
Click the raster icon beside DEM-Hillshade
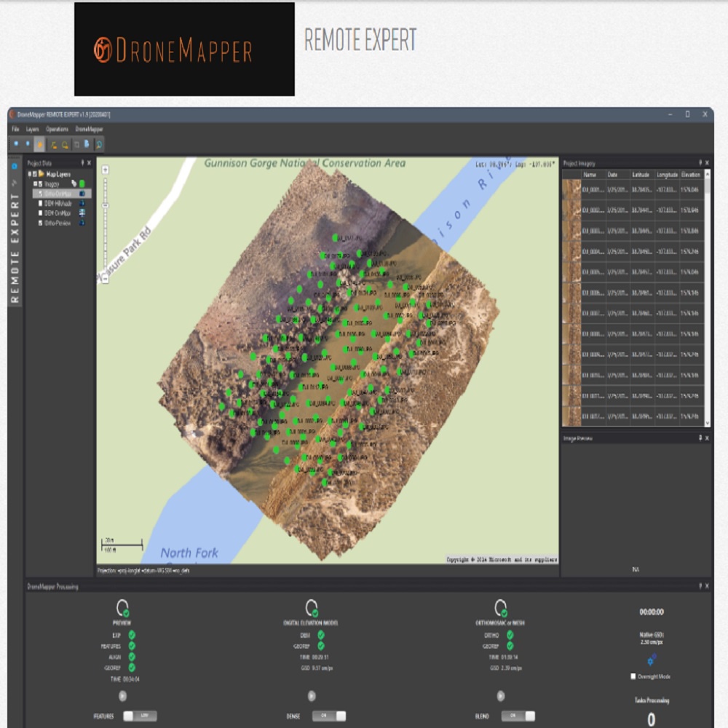[x=82, y=203]
